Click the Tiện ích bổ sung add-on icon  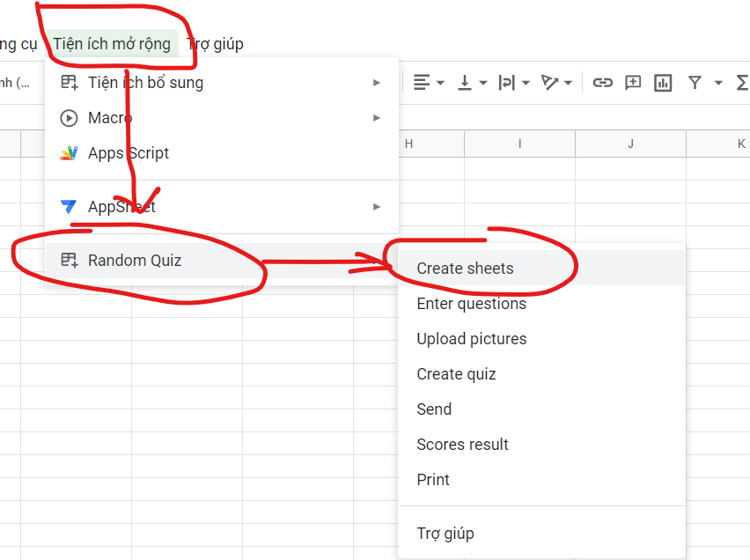69,82
